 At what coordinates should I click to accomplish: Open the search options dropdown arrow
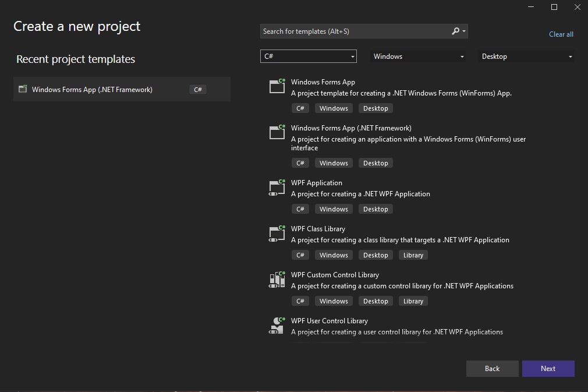(x=464, y=31)
